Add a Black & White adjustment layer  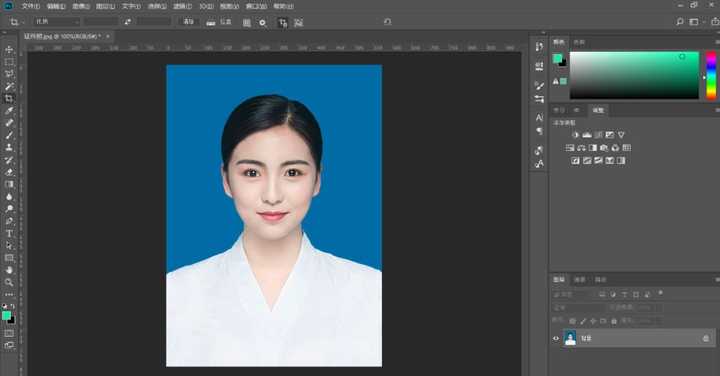pos(593,148)
